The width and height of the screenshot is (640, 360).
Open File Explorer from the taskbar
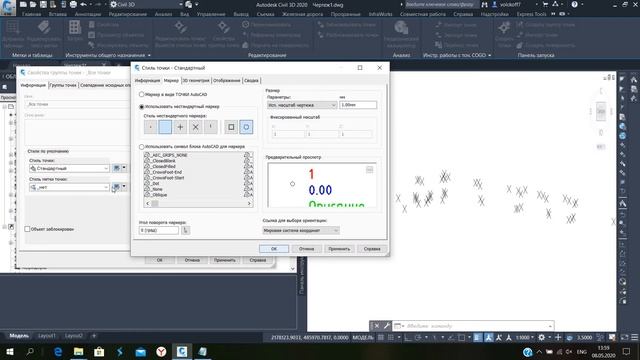click(78, 351)
